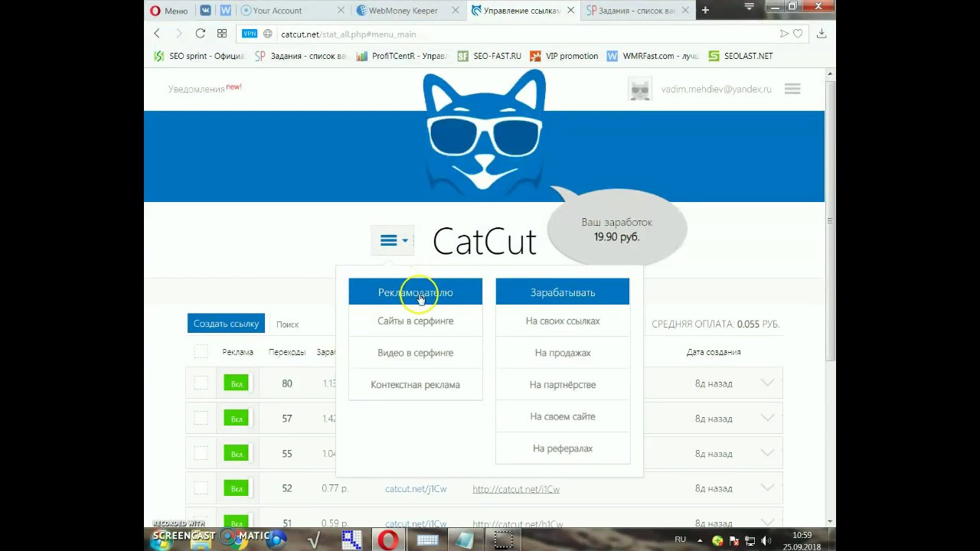The height and width of the screenshot is (551, 980).
Task: Open the ProfiTCentR bookmark
Action: point(401,56)
